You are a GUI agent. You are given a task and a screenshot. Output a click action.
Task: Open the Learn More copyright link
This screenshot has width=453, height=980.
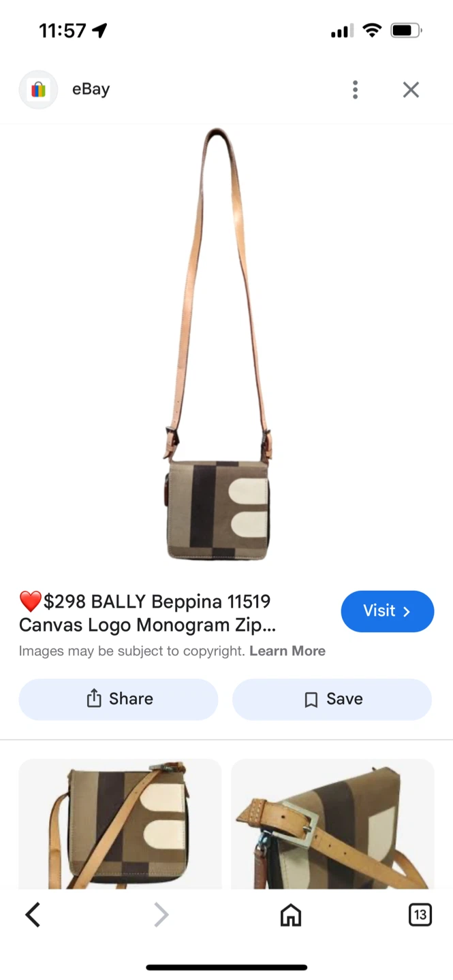287,651
